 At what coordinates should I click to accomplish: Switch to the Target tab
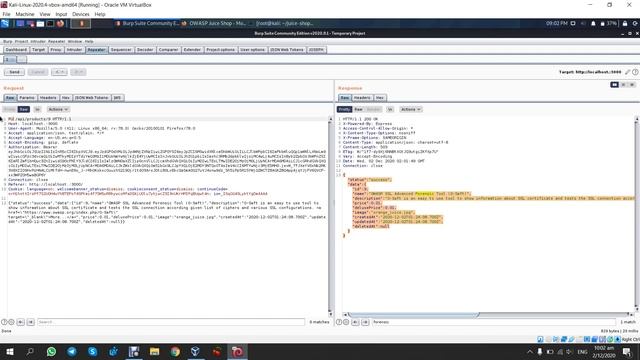38,50
